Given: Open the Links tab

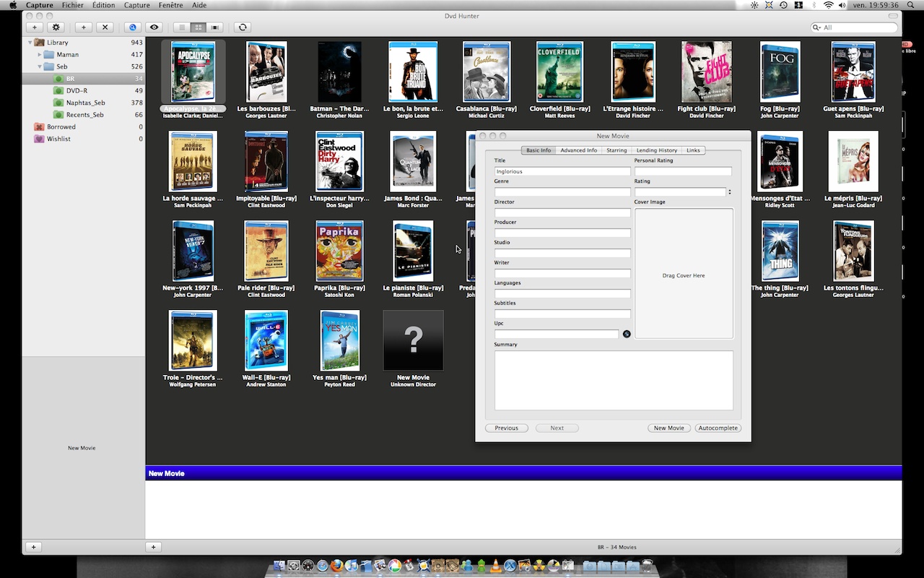Looking at the screenshot, I should 693,150.
